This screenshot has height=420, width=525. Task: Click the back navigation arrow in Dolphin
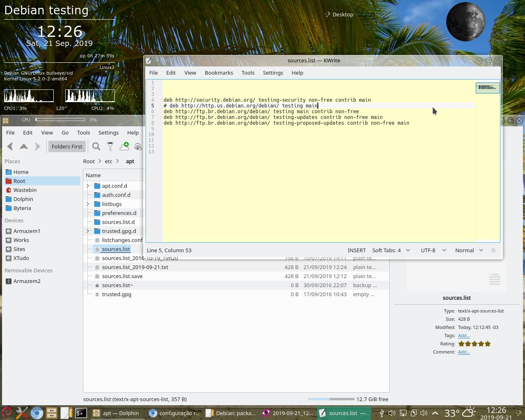pyautogui.click(x=10, y=146)
